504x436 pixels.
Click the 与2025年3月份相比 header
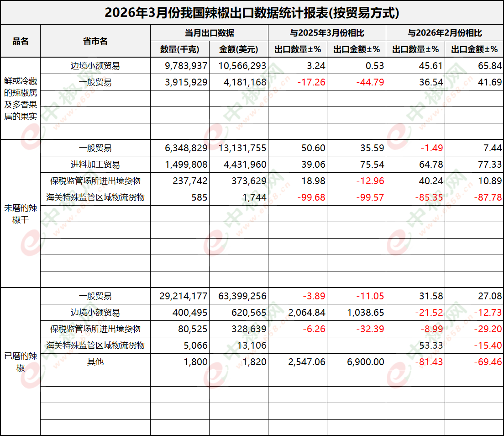pos(327,33)
